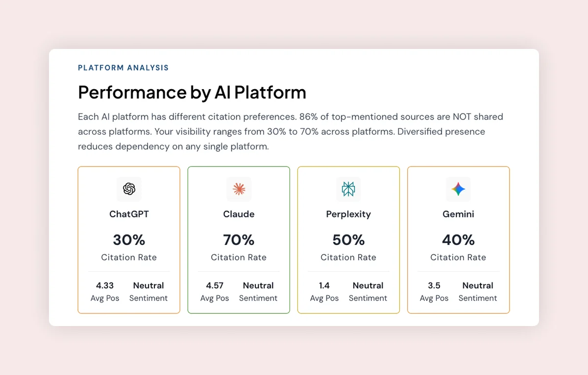The height and width of the screenshot is (375, 588).
Task: Toggle the Neutral Sentiment indicator on Gemini
Action: tap(478, 291)
